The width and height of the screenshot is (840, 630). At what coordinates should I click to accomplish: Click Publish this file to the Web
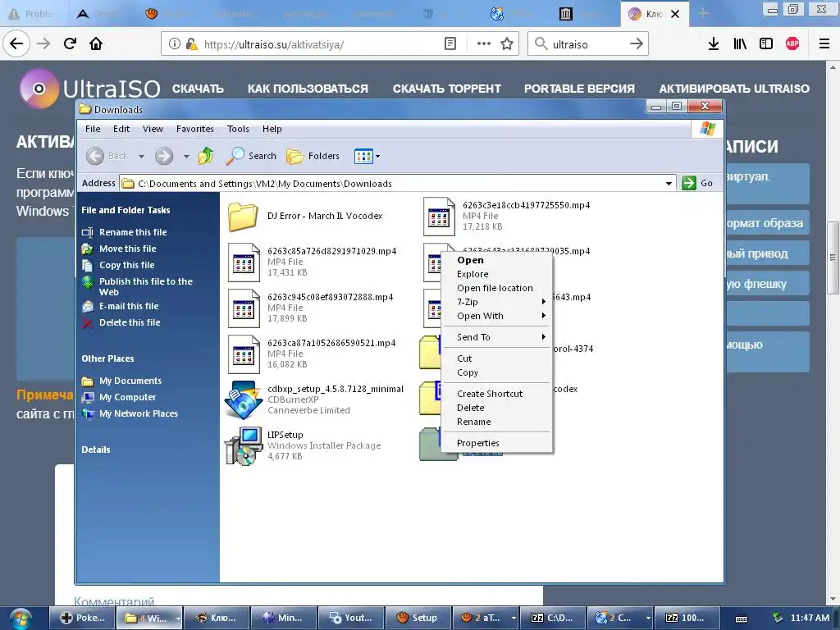146,286
